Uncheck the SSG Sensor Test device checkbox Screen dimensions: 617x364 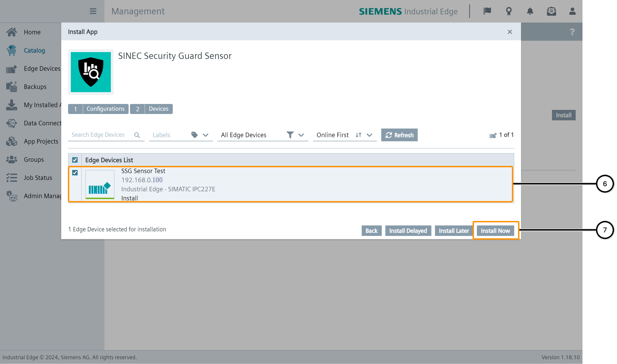(x=75, y=173)
